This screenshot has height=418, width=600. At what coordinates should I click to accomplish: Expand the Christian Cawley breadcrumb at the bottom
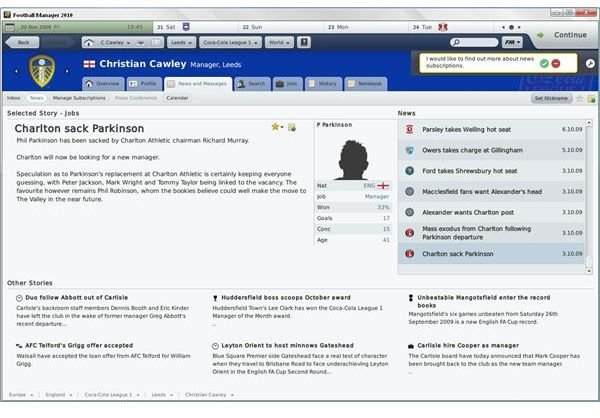point(209,395)
